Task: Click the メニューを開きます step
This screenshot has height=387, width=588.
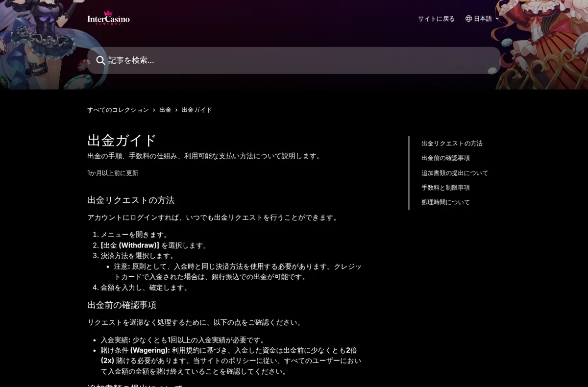Action: pos(135,235)
